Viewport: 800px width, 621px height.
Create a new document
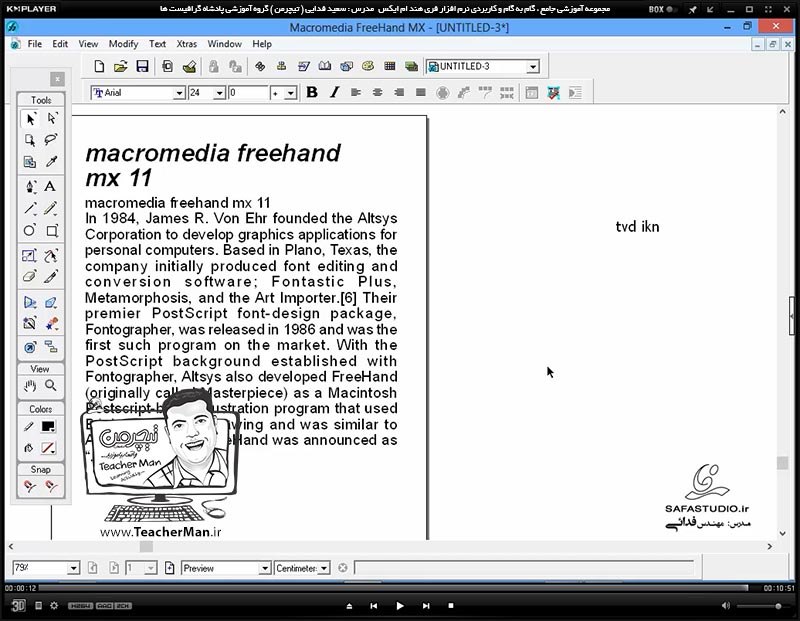pyautogui.click(x=99, y=66)
